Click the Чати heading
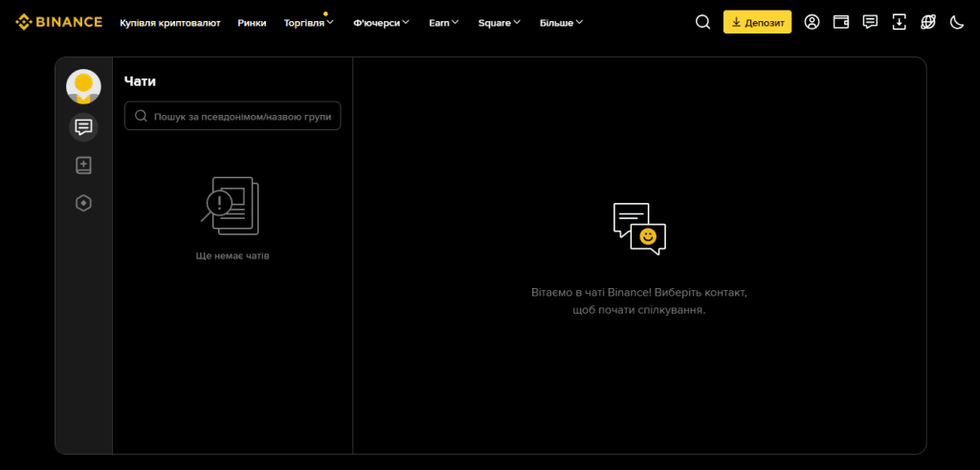The height and width of the screenshot is (470, 980). [140, 81]
